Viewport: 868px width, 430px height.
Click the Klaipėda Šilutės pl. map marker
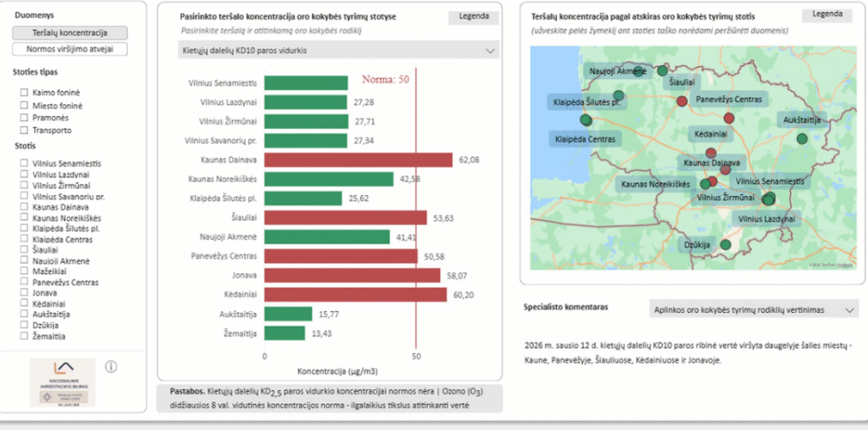click(x=619, y=95)
